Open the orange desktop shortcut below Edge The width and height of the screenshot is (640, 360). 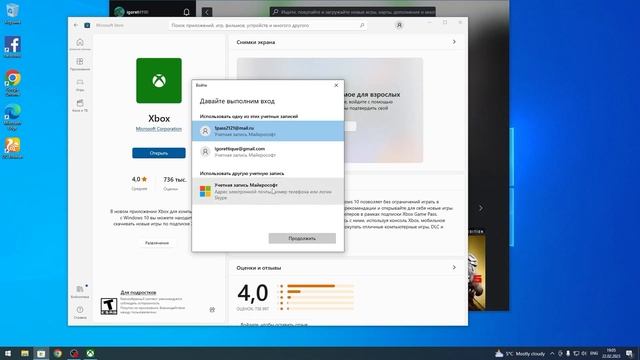point(13,148)
